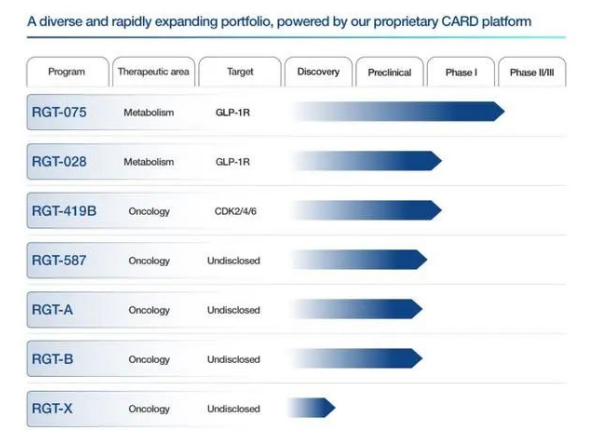Click the RGT-419B program label
608x441 pixels.
coord(65,211)
